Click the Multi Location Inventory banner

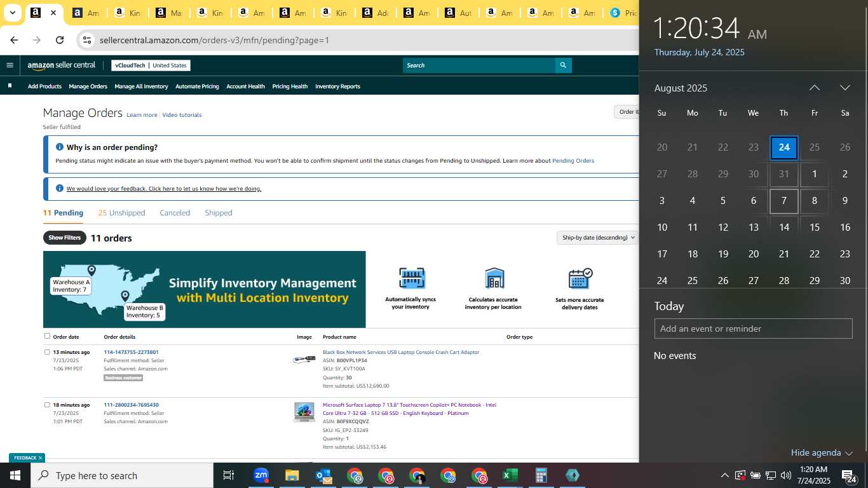(x=205, y=289)
